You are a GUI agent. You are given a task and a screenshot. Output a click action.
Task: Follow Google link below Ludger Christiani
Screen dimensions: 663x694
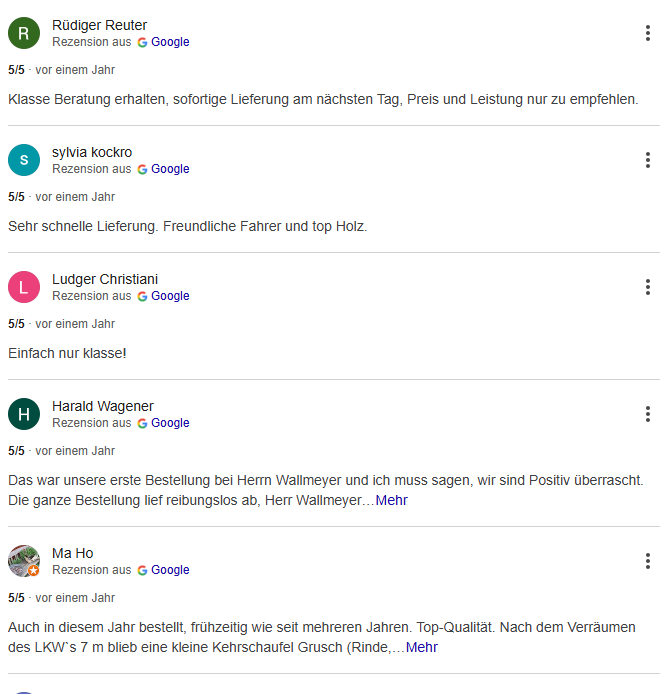(170, 296)
